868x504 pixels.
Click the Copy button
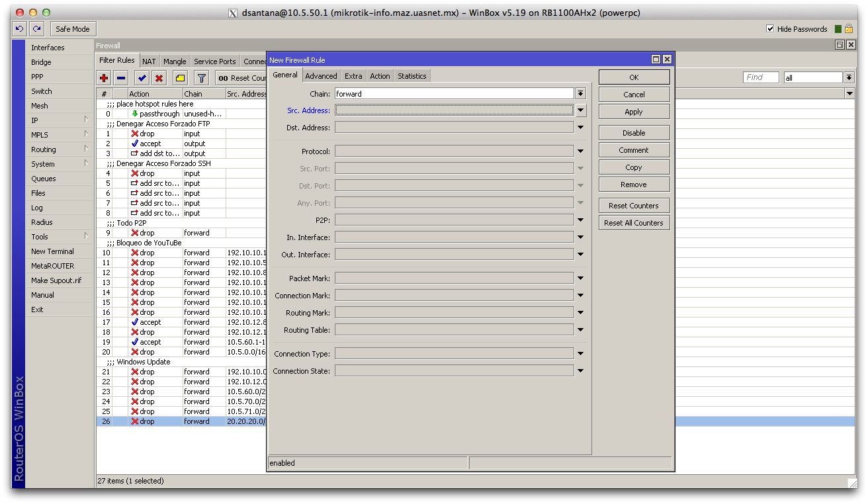pos(634,167)
